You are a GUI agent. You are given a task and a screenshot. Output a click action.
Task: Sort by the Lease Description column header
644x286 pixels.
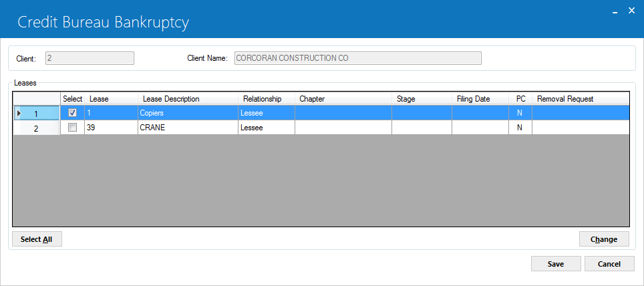tap(188, 99)
